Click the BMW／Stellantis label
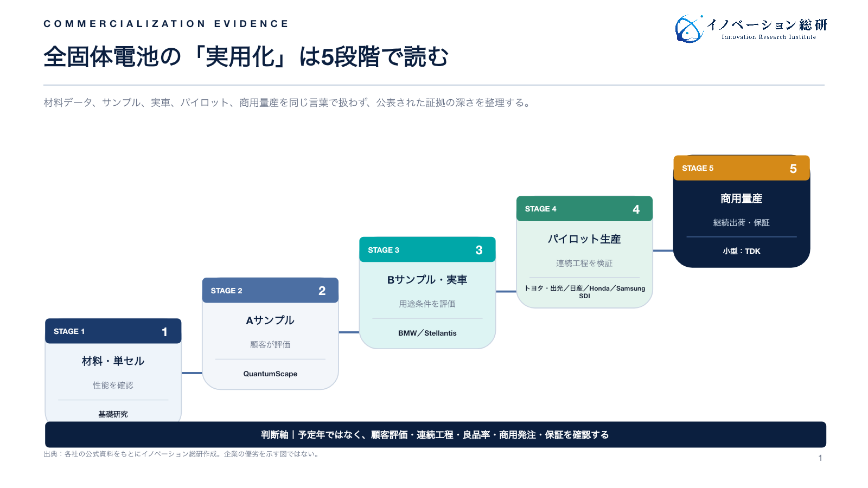 pos(427,333)
